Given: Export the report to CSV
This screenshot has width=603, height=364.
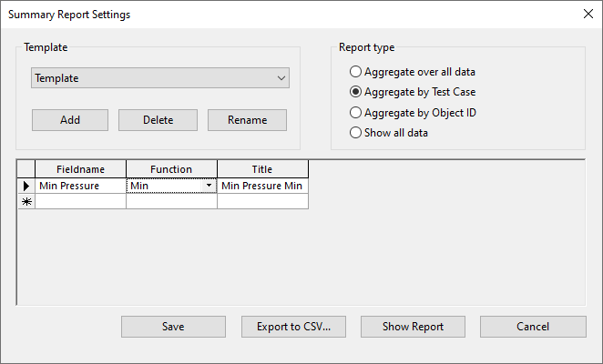Looking at the screenshot, I should click(x=293, y=327).
